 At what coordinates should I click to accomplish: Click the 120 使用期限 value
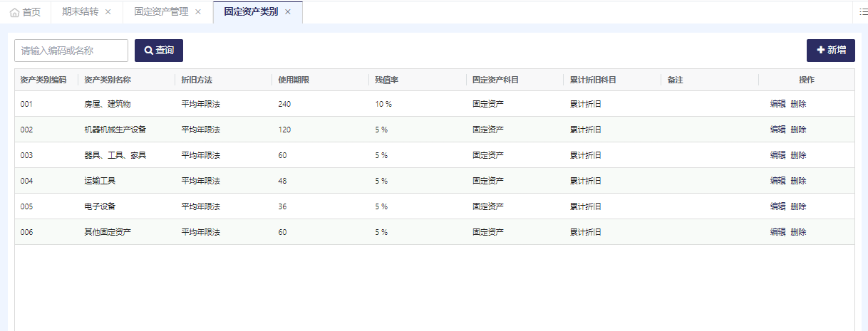285,130
